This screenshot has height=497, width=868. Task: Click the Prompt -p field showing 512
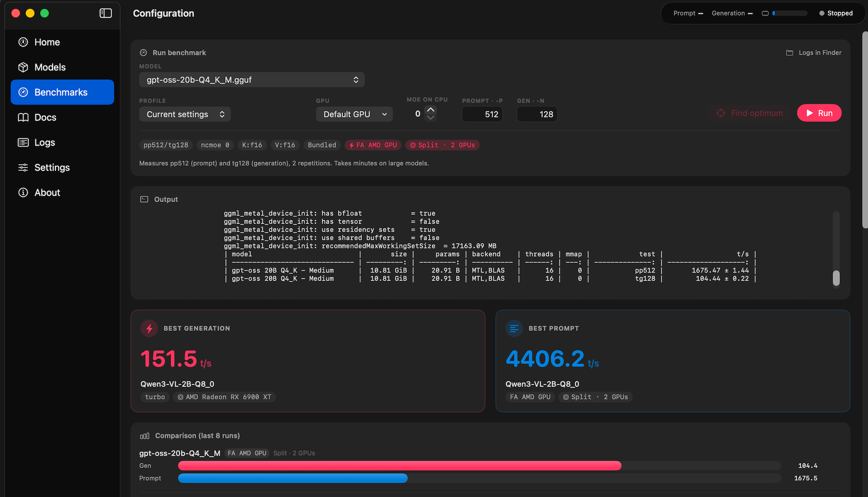coord(482,114)
